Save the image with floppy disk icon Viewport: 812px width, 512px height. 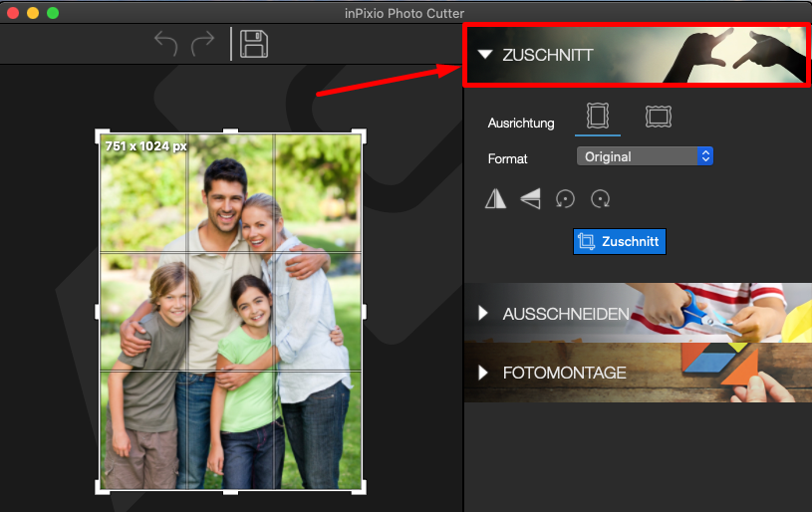point(254,44)
